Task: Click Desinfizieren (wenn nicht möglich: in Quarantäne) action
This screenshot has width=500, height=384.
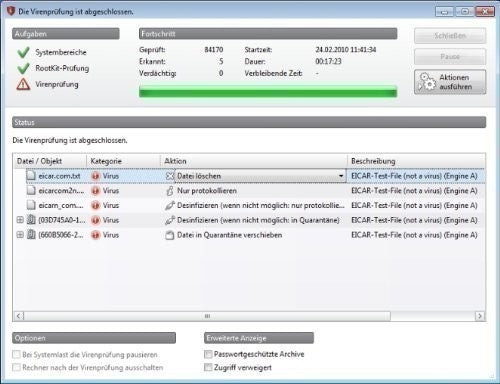Action: pos(258,220)
